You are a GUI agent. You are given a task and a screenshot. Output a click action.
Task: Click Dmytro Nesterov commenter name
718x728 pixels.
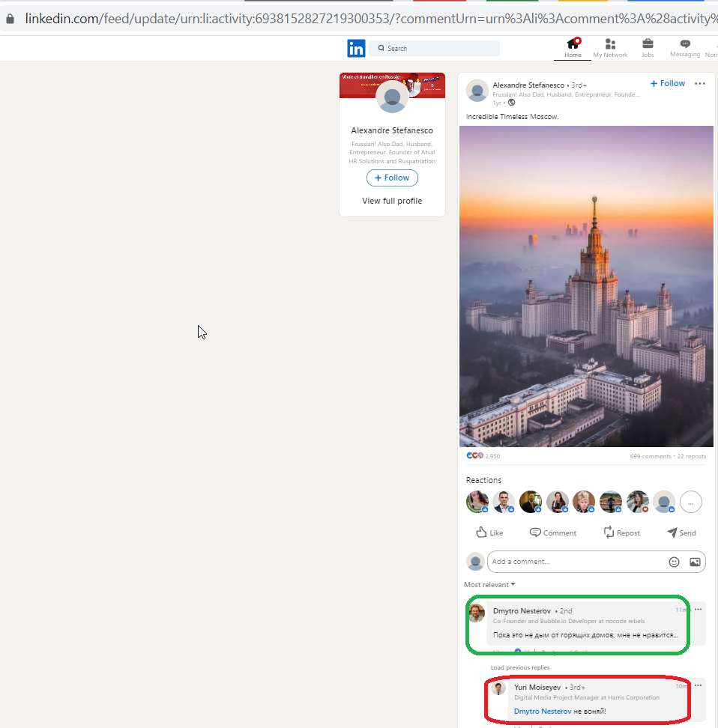[522, 611]
